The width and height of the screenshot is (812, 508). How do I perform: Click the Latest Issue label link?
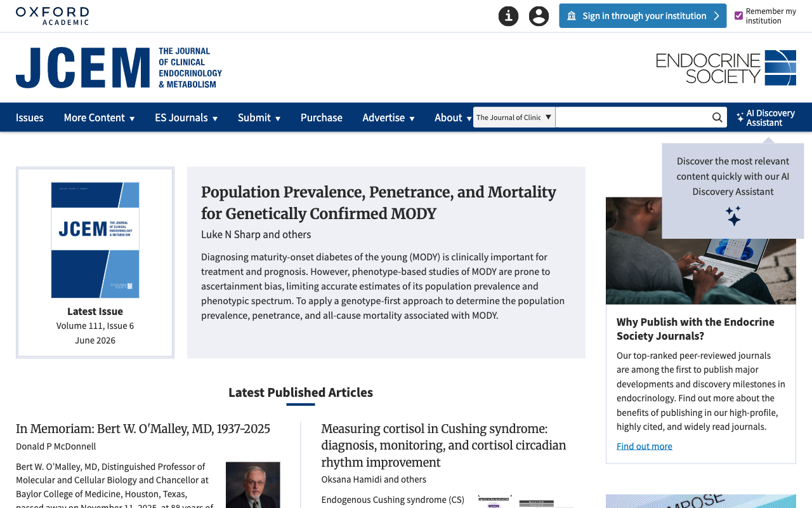pos(95,311)
